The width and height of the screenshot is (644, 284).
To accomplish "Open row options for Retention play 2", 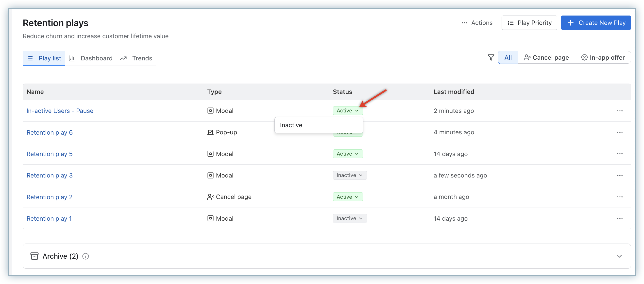I will click(620, 197).
